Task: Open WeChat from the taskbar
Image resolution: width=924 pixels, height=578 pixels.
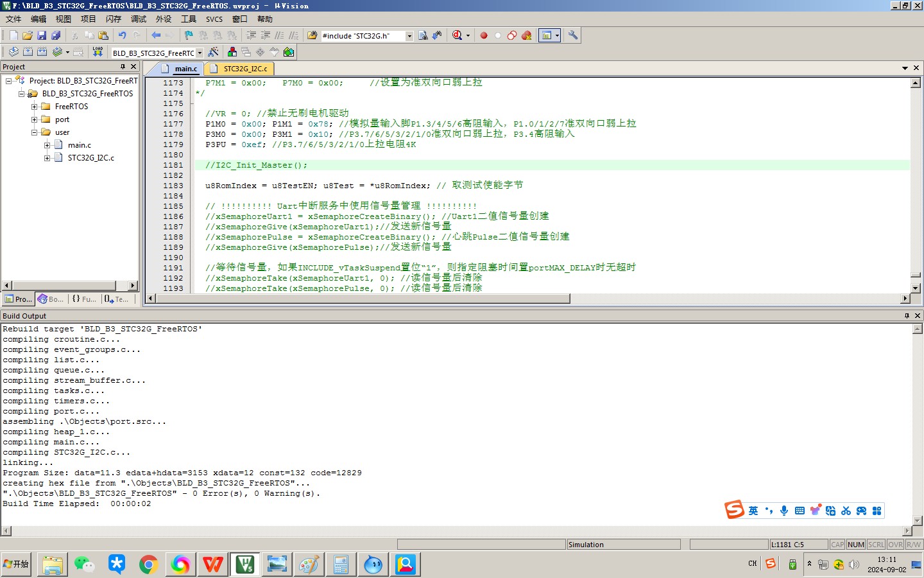Action: coord(84,565)
